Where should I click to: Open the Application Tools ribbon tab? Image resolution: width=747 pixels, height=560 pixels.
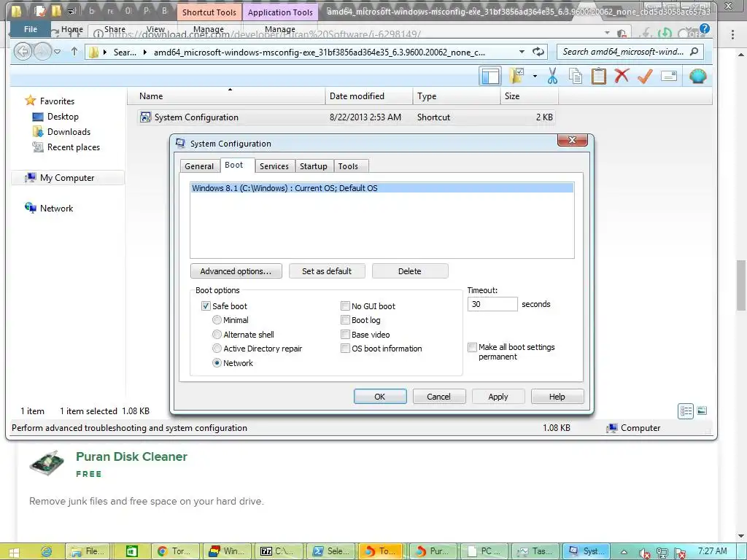click(x=280, y=12)
